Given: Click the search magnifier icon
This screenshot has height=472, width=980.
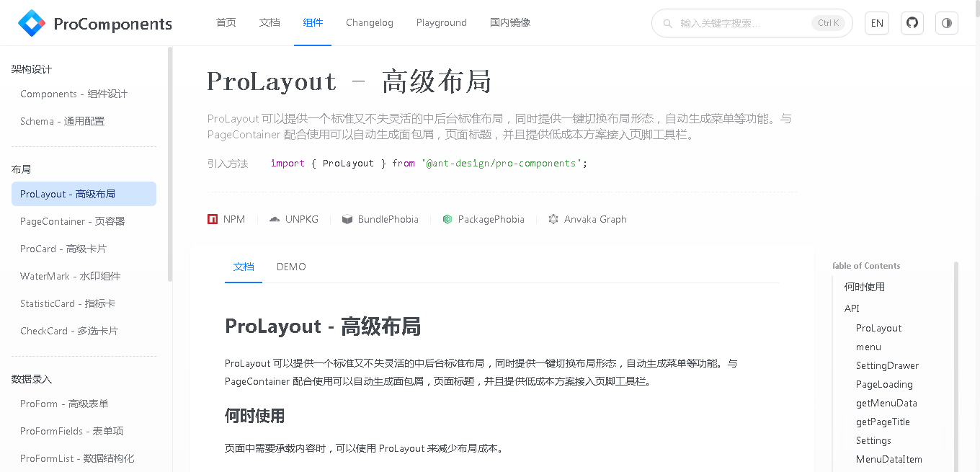Looking at the screenshot, I should (668, 23).
